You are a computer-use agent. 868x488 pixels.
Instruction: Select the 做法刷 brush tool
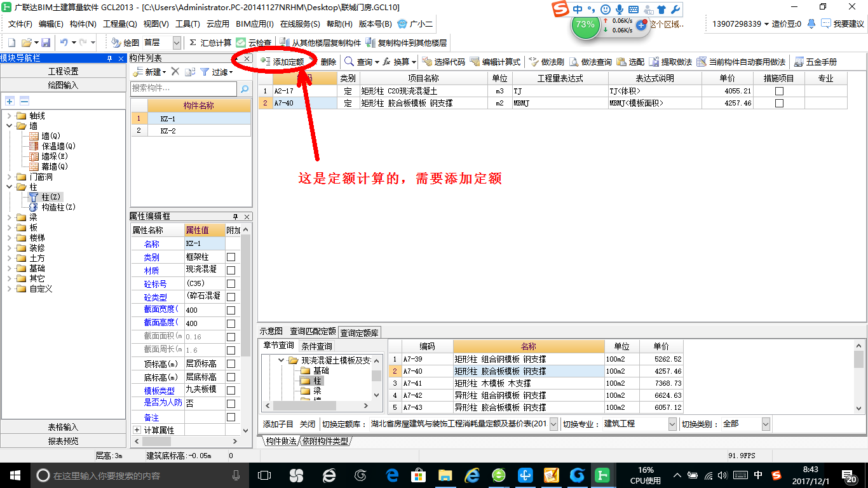[546, 62]
